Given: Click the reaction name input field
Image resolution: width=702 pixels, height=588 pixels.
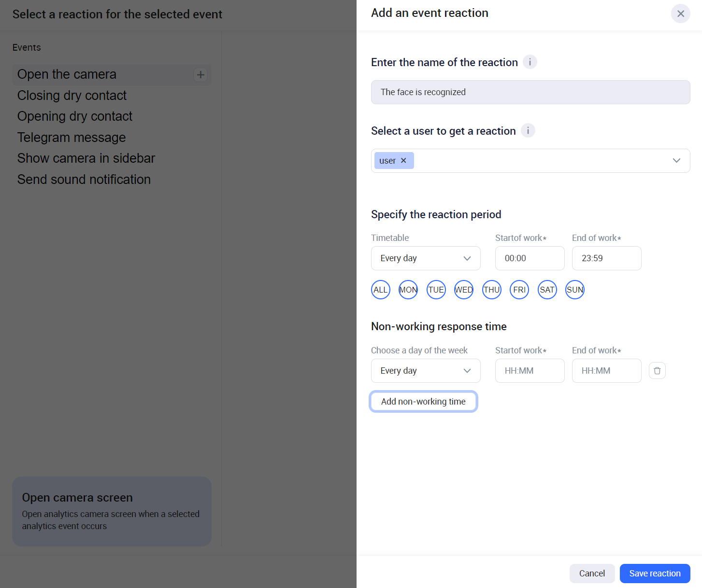Looking at the screenshot, I should (x=530, y=92).
